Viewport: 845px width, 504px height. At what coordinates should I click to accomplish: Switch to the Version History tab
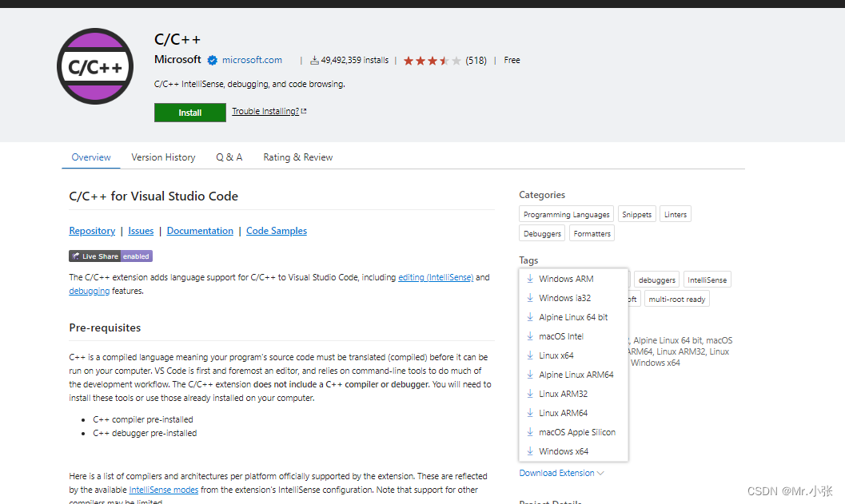[163, 157]
